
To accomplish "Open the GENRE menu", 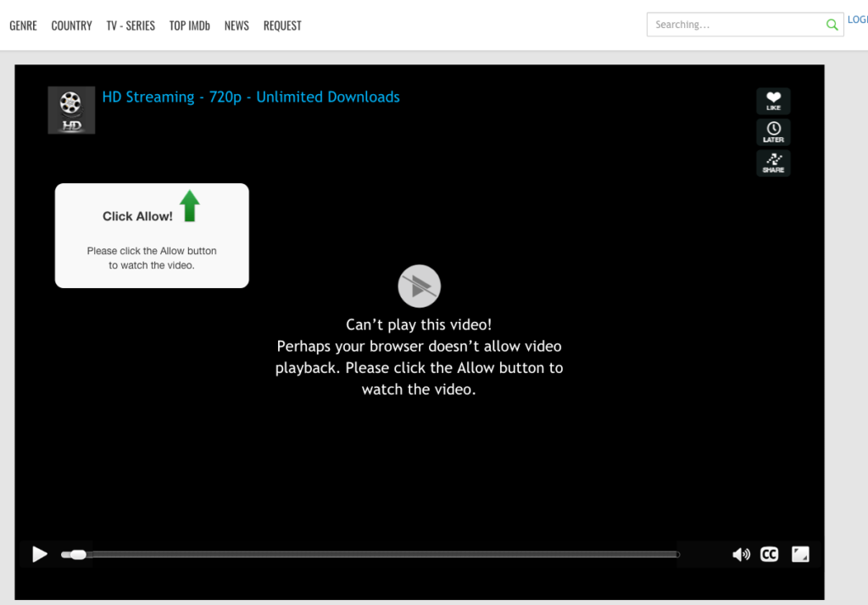I will (x=23, y=25).
